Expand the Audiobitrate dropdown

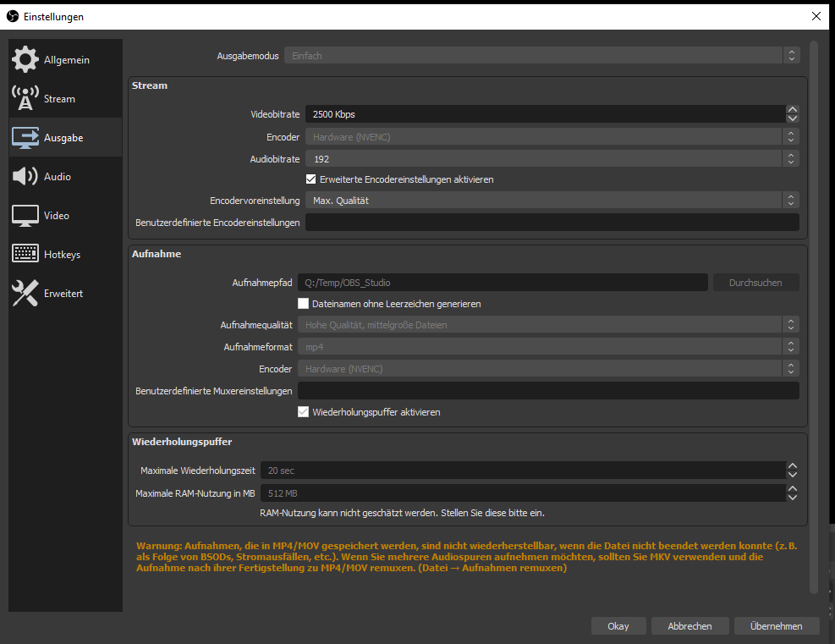(x=550, y=158)
